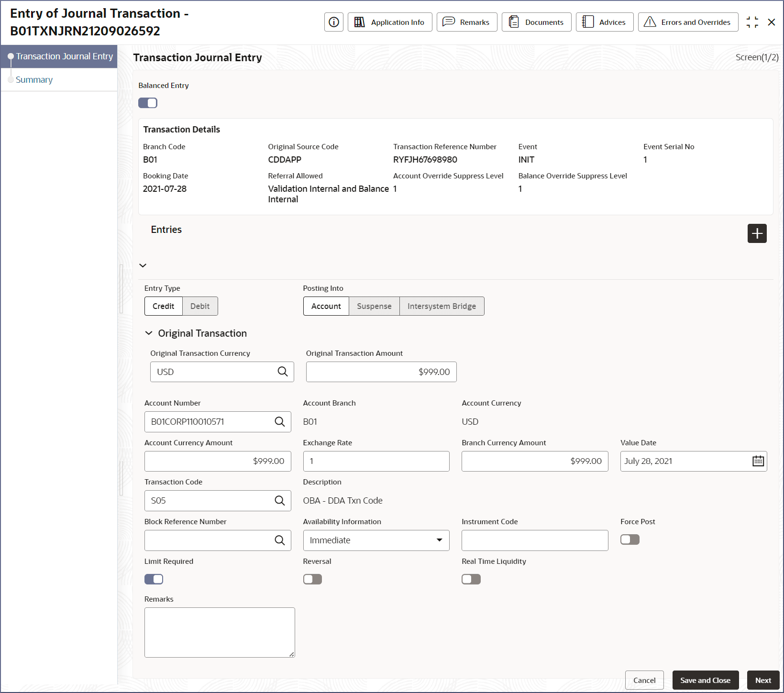Open Transaction Code lookup search icon
The height and width of the screenshot is (693, 784).
click(280, 500)
